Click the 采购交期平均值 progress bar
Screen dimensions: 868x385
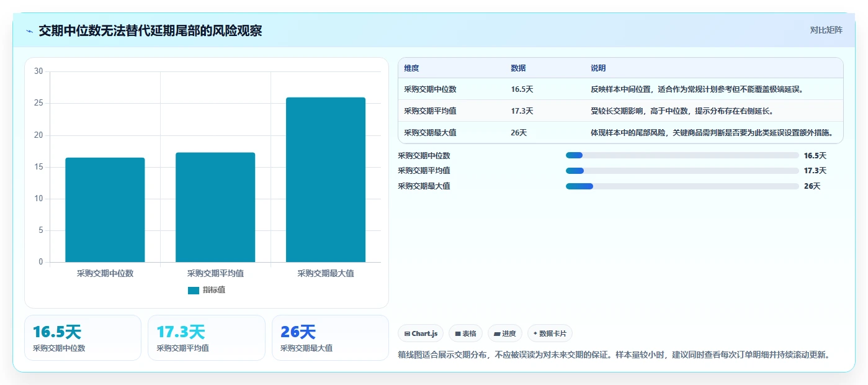682,171
